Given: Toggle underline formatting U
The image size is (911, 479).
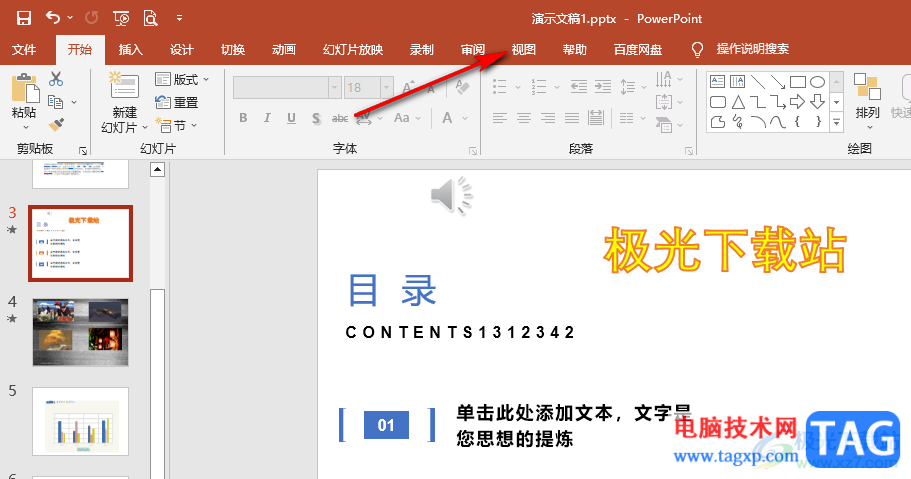Looking at the screenshot, I should coord(291,118).
